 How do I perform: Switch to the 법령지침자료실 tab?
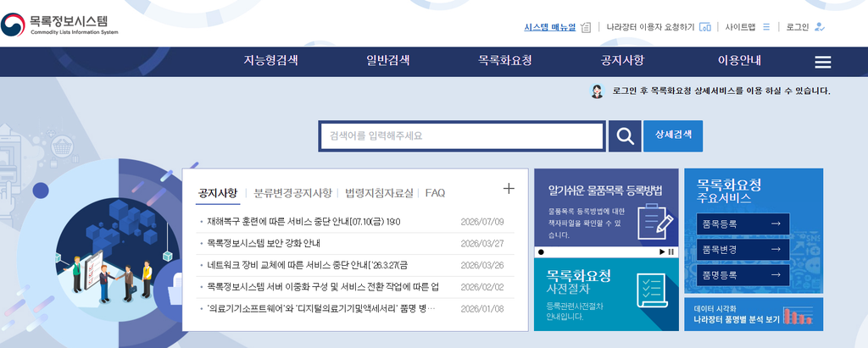click(379, 193)
